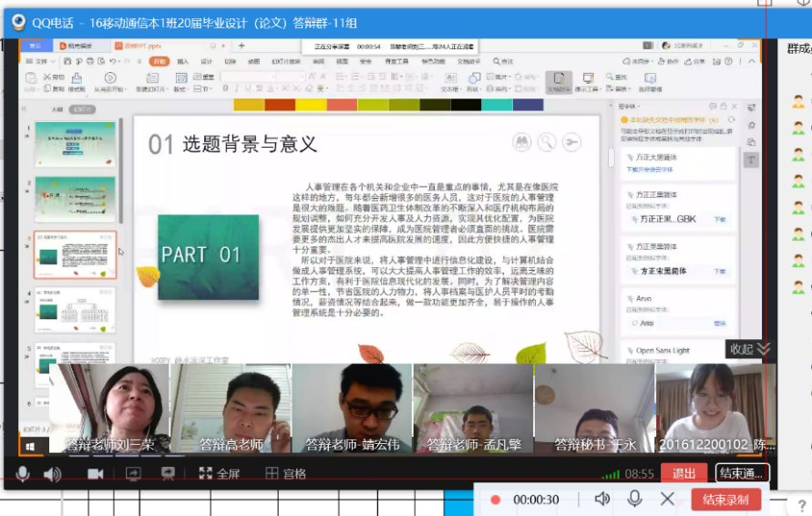Image resolution: width=812 pixels, height=516 pixels.
Task: Select 答辩老师刘三荣 video thumbnail
Action: coord(109,408)
